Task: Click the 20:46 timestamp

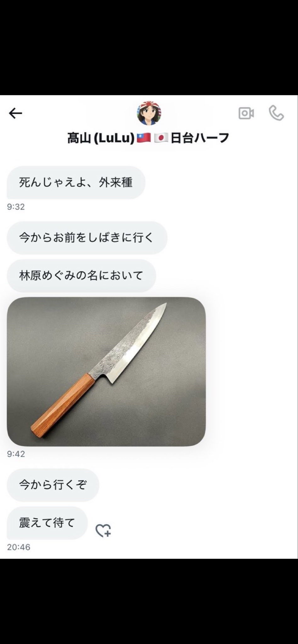Action: click(x=19, y=547)
